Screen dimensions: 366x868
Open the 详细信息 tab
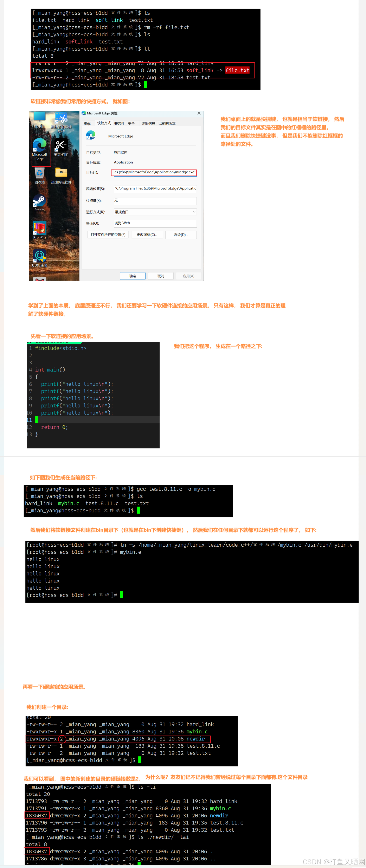coord(148,124)
